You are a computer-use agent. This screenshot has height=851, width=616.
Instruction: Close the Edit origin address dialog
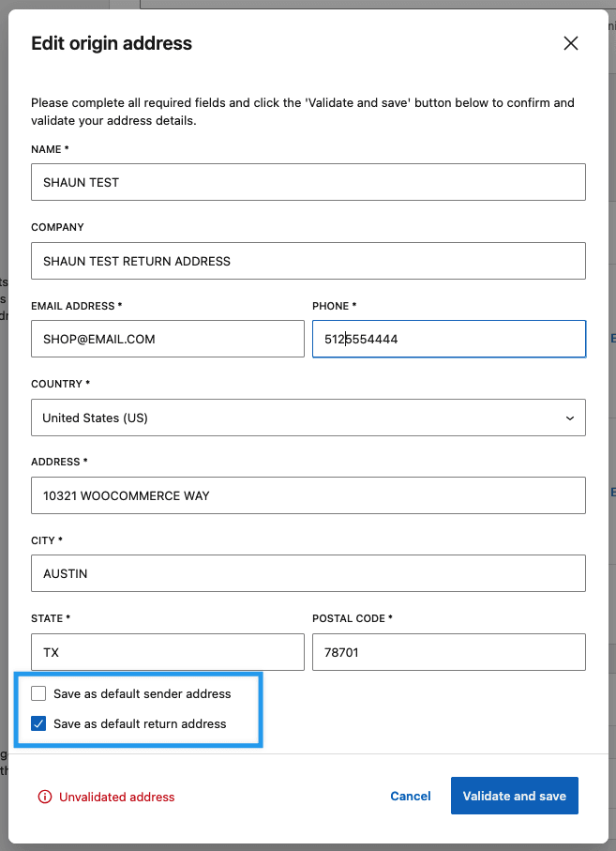click(x=570, y=43)
